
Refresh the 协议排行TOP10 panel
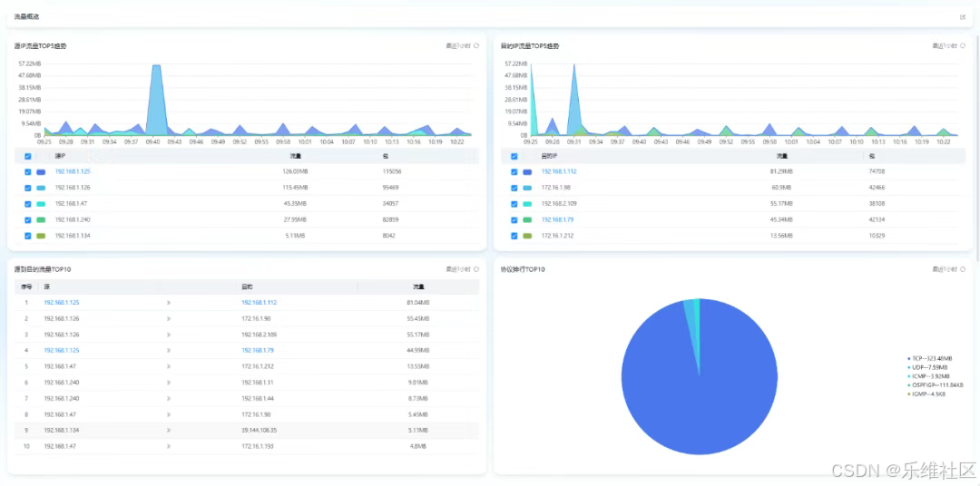click(963, 269)
